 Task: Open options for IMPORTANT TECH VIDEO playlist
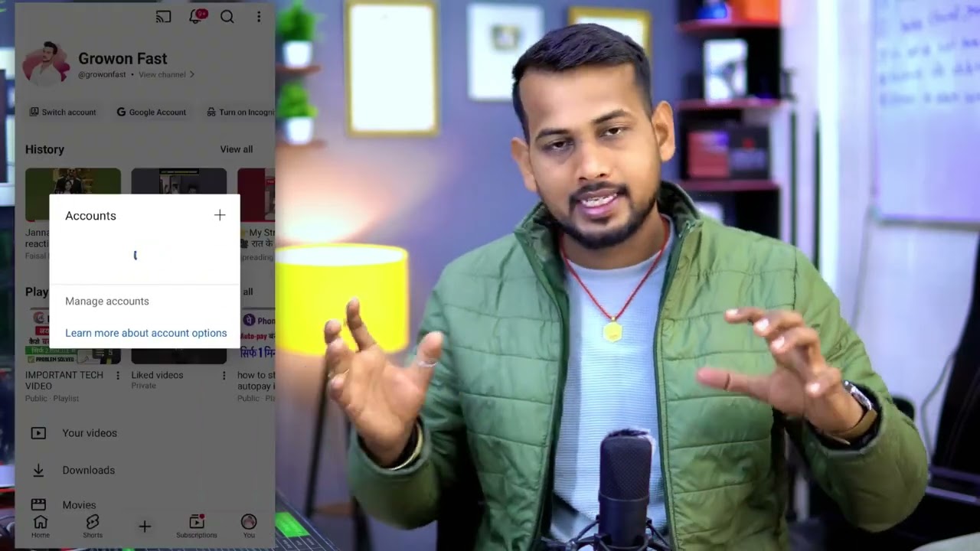coord(118,375)
